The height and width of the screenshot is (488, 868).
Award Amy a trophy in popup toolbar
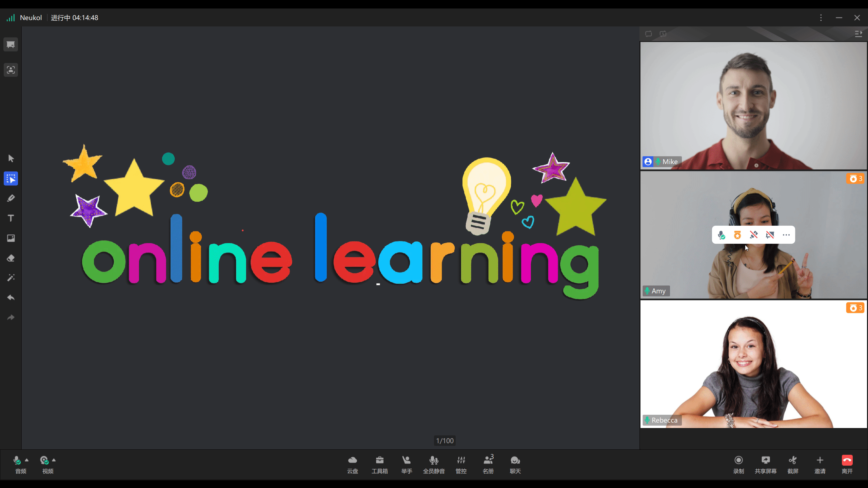737,235
